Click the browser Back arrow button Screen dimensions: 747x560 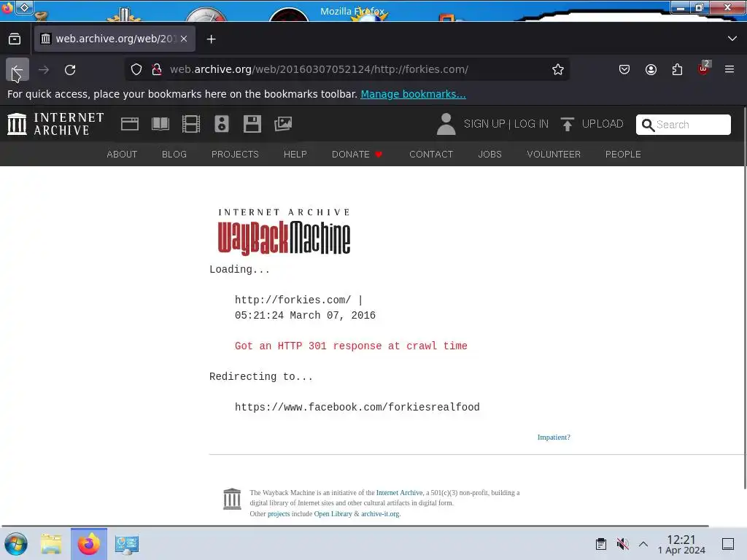18,69
